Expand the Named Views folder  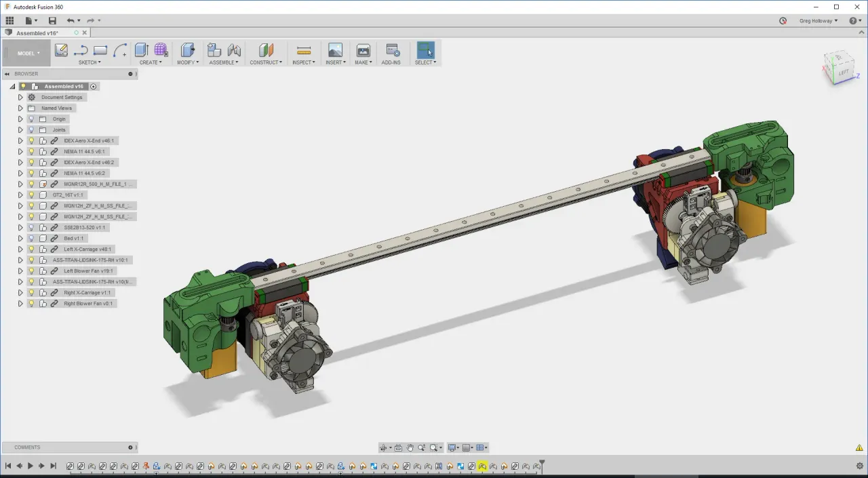tap(20, 108)
